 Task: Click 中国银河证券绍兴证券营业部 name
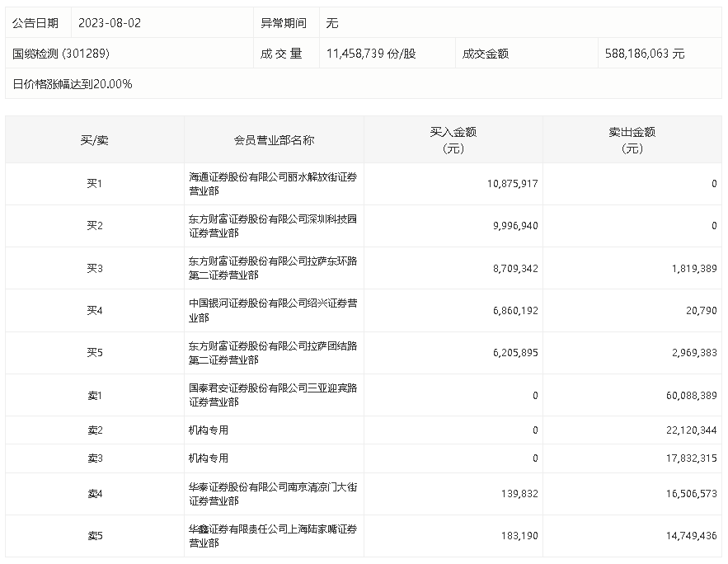273,310
